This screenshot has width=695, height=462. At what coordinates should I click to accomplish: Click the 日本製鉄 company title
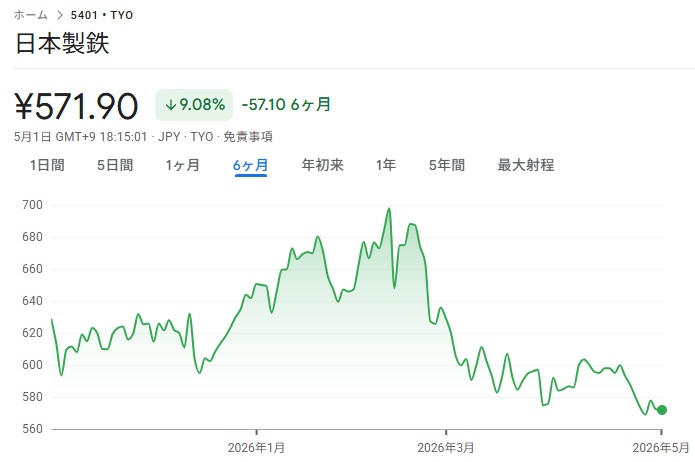pos(62,43)
